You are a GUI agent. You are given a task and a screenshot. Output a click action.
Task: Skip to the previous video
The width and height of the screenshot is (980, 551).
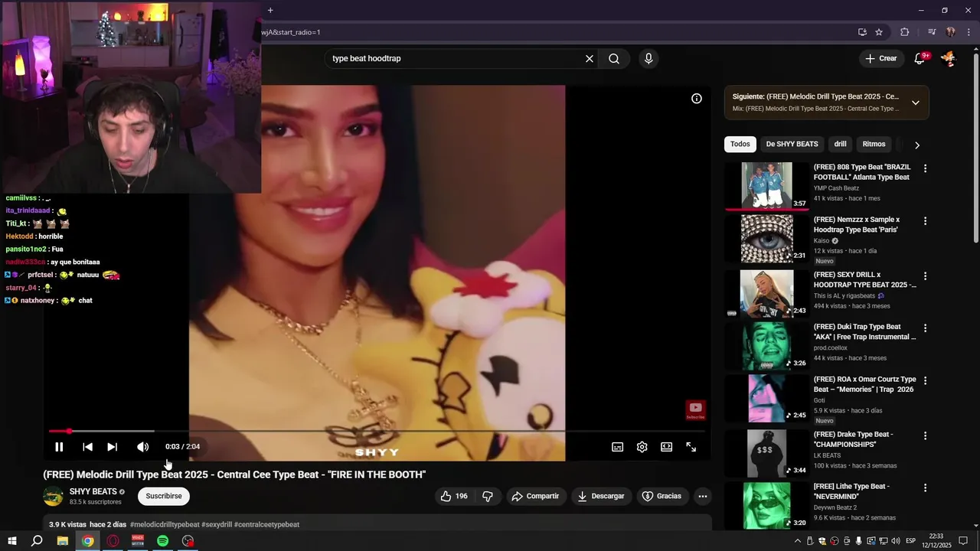pyautogui.click(x=87, y=447)
